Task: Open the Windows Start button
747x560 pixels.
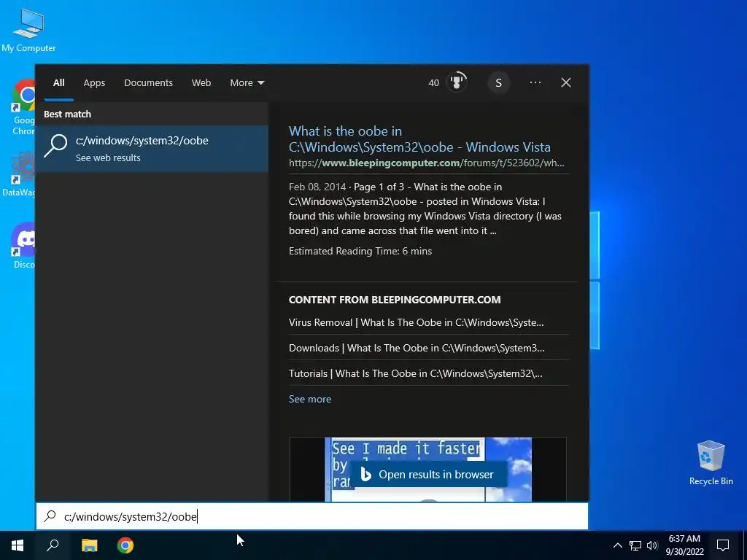Action: pyautogui.click(x=18, y=545)
